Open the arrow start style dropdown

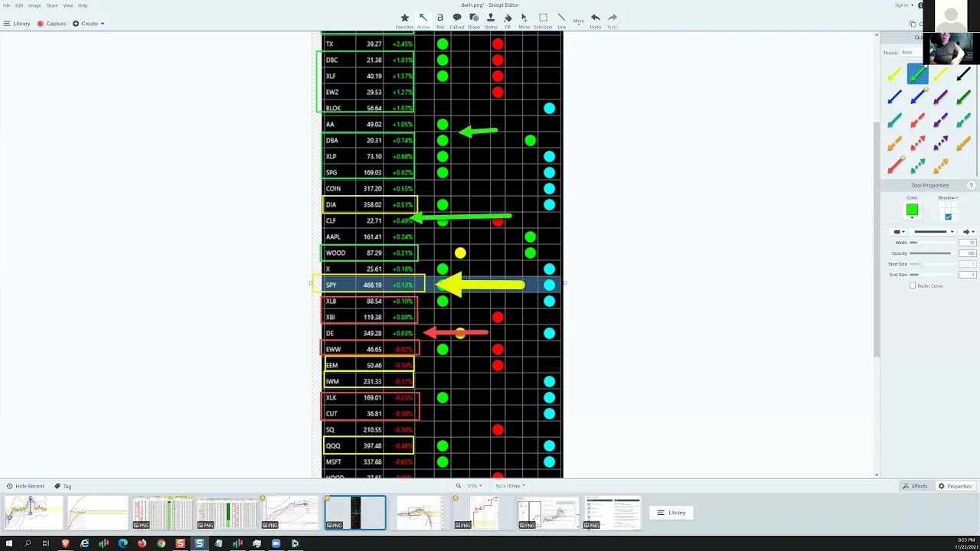point(897,231)
